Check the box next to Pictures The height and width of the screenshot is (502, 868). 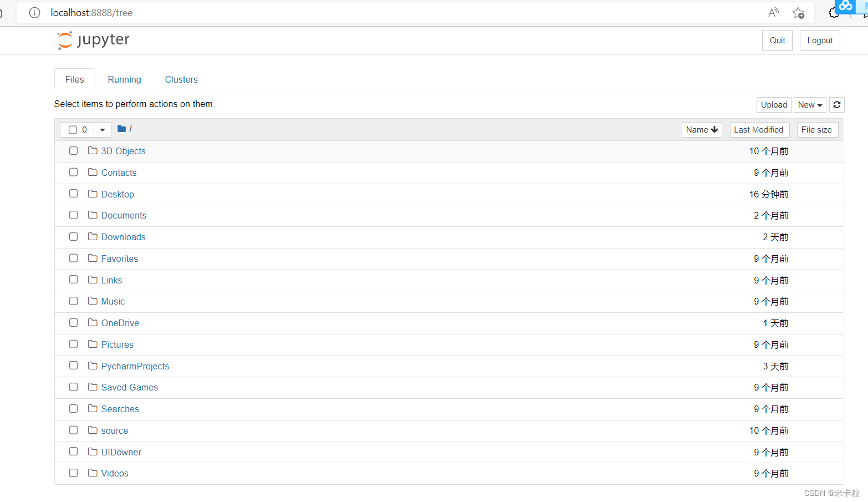pyautogui.click(x=73, y=344)
